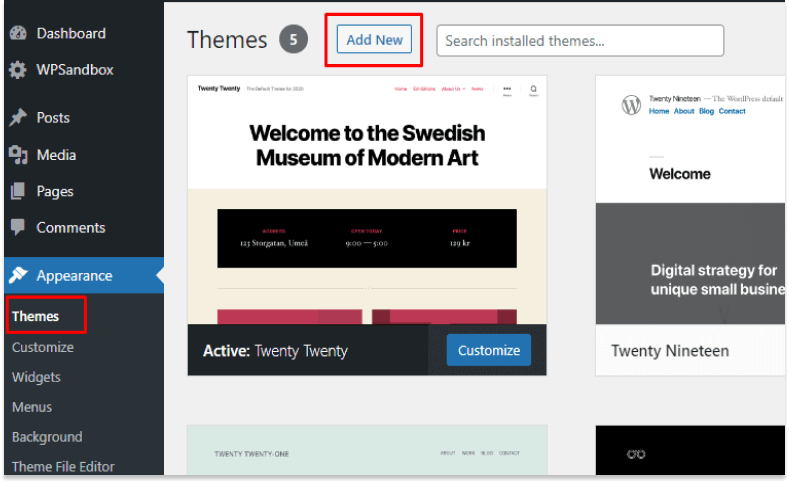Click the Welcome heading in Twenty Nineteen preview
The image size is (789, 483).
(680, 174)
